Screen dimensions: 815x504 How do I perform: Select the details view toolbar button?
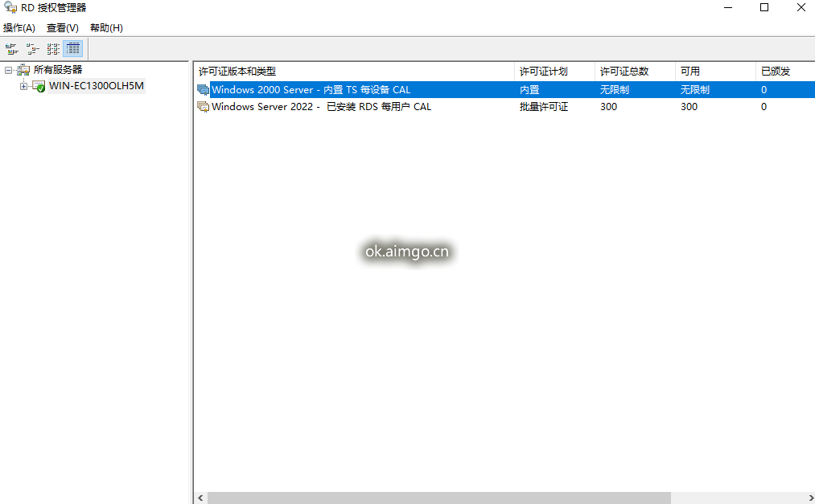click(x=72, y=49)
